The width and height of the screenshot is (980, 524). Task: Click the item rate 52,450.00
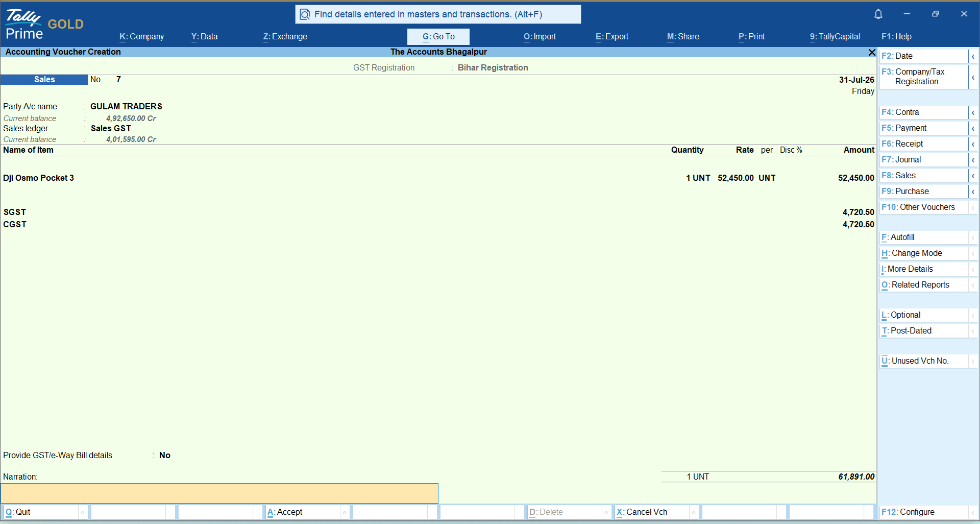click(736, 178)
